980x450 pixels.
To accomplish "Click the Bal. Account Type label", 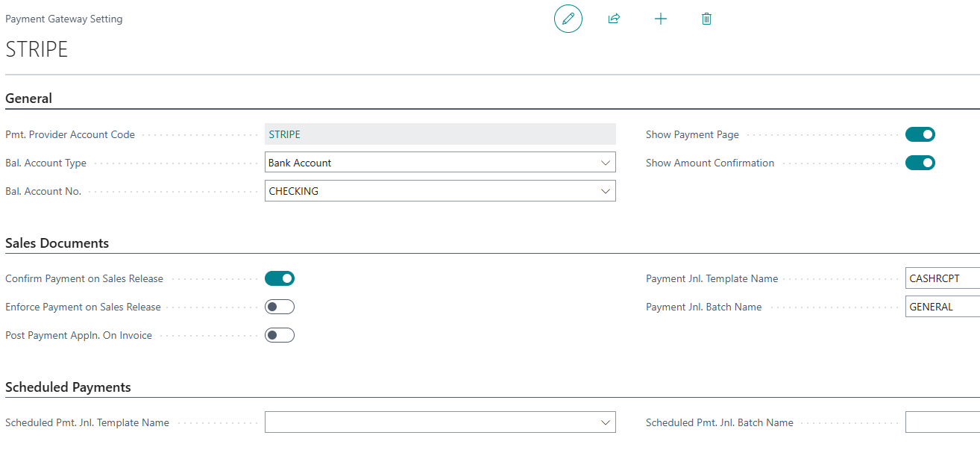I will [x=46, y=163].
